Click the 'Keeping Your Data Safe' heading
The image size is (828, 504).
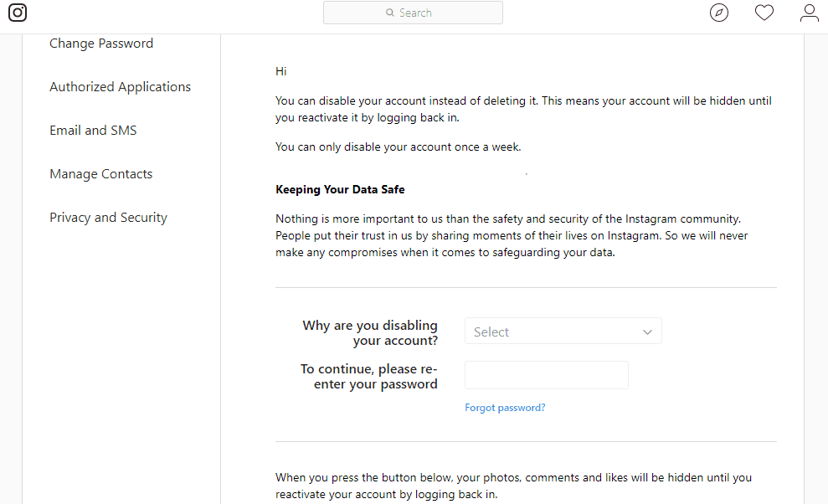340,190
